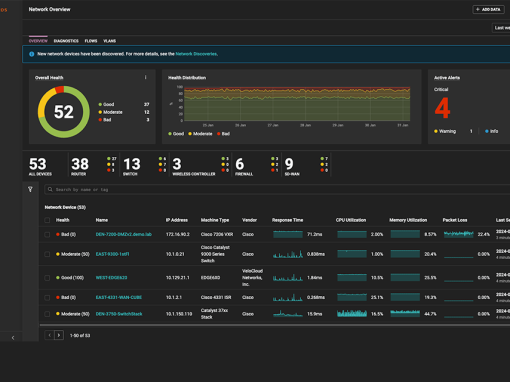Screen dimensions: 510x382
Task: Sort the table by CPU Utilization column
Action: [x=351, y=220]
